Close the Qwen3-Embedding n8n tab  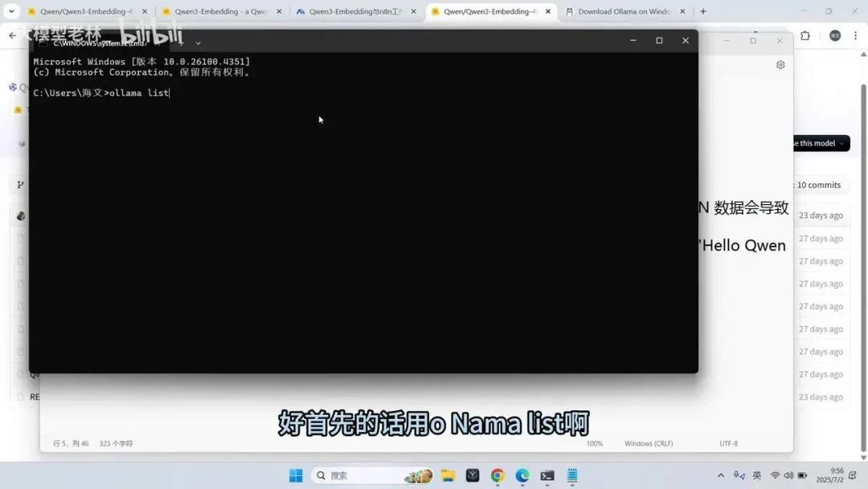(x=414, y=11)
